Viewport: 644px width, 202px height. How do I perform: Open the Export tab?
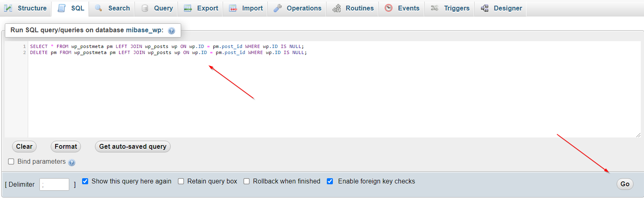pos(200,8)
